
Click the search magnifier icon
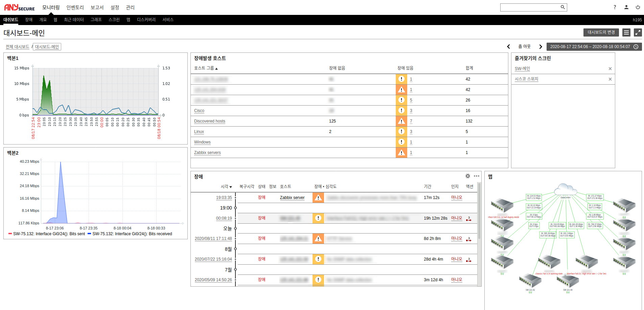pos(562,7)
